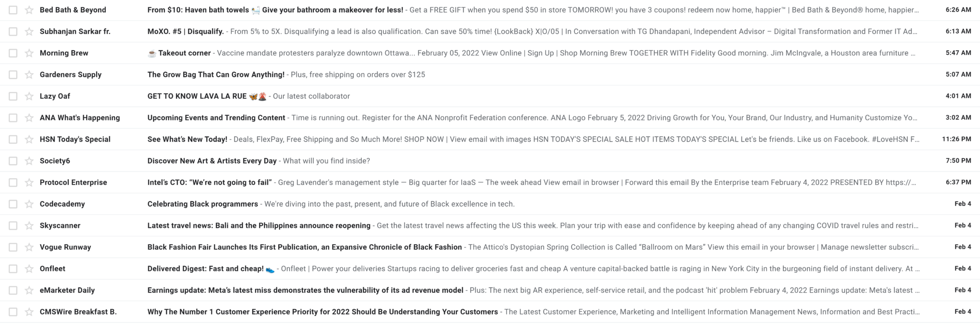Screen dimensions: 980x335
Task: Open The Grow Bag That Can Grow Anything email
Action: [490, 75]
